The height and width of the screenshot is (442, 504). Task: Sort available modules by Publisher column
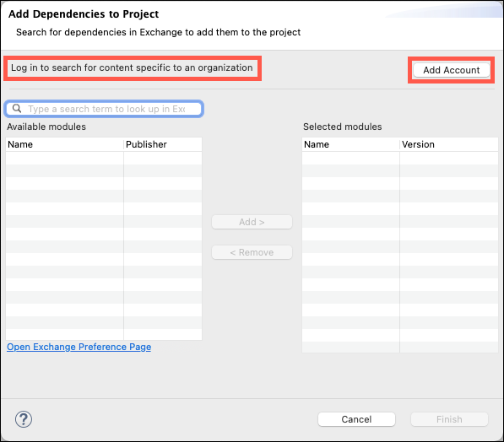163,144
